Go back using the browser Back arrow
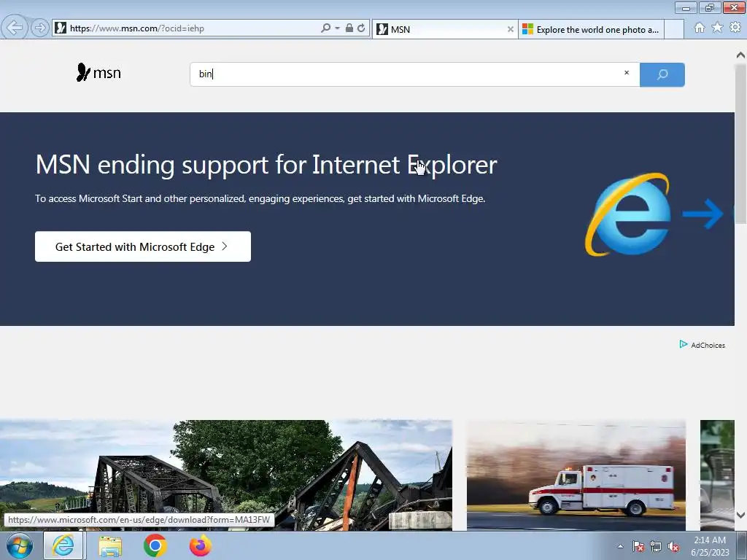The height and width of the screenshot is (560, 747). tap(15, 28)
